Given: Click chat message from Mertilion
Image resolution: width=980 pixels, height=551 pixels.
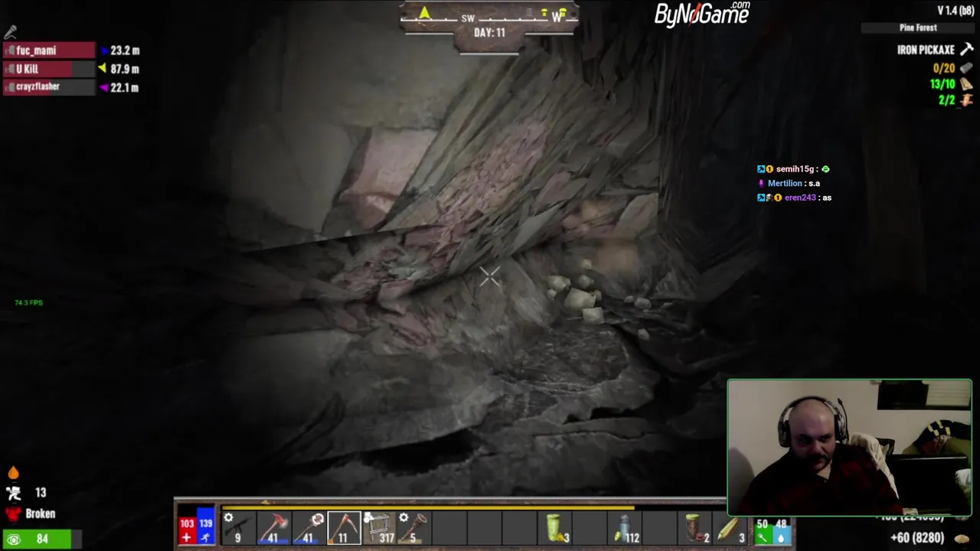Looking at the screenshot, I should 789,184.
